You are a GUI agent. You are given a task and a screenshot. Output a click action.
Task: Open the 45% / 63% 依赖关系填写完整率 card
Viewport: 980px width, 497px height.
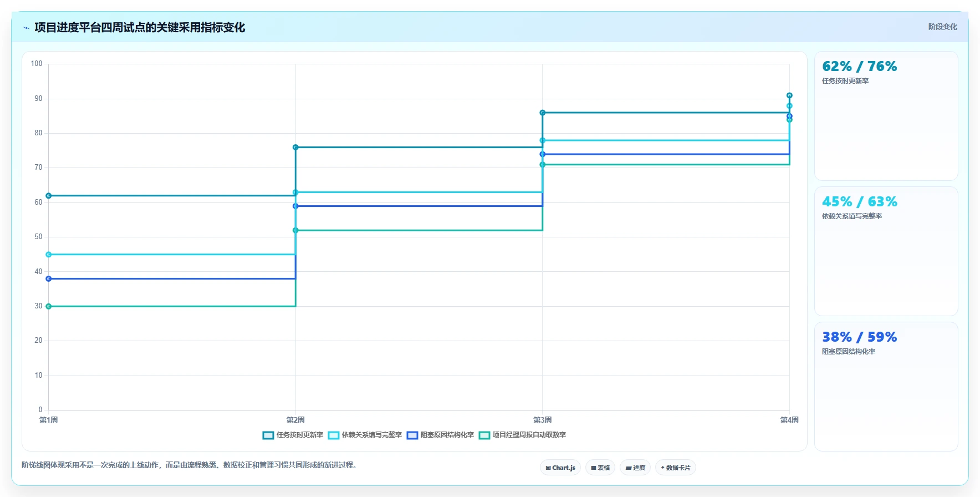click(x=886, y=251)
